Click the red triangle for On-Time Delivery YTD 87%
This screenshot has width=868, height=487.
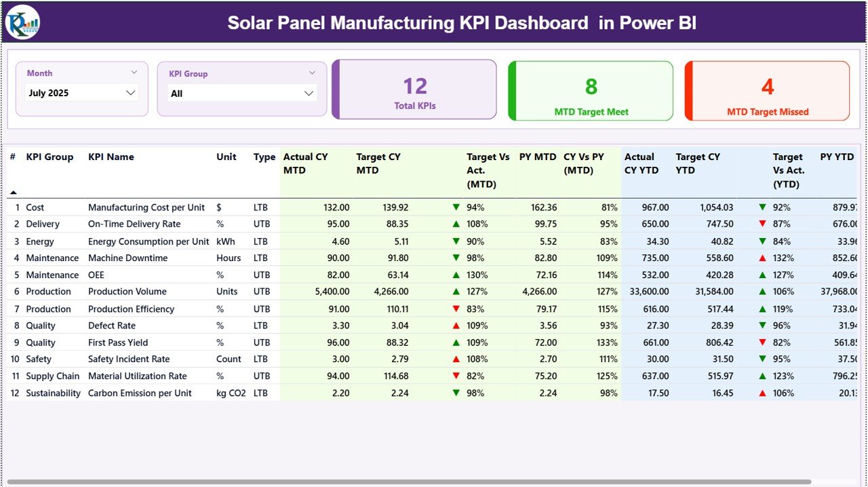pos(764,224)
